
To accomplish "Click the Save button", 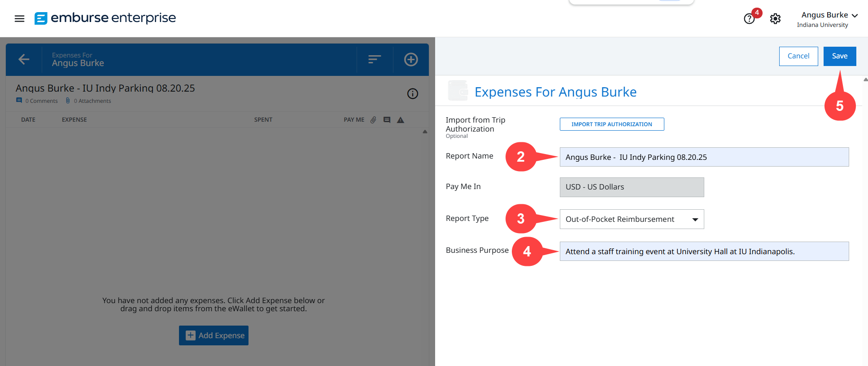I will point(839,56).
